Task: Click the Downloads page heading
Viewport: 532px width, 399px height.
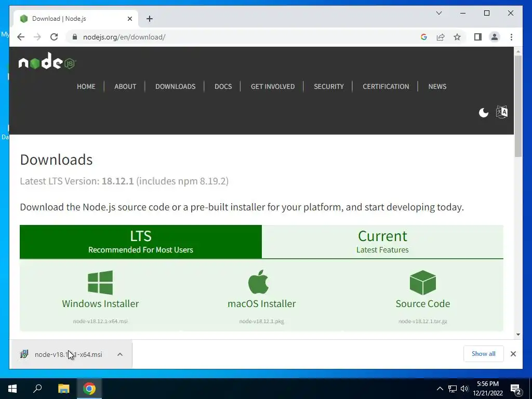Action: pos(56,160)
